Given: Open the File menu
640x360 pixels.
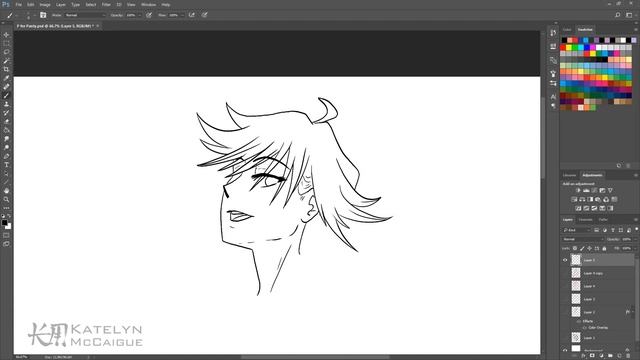Looking at the screenshot, I should tap(18, 4).
